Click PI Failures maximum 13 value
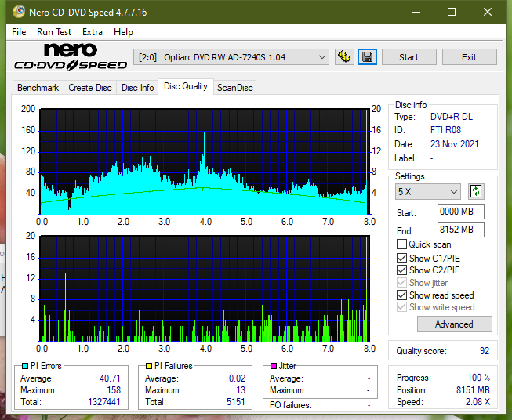 pyautogui.click(x=241, y=390)
